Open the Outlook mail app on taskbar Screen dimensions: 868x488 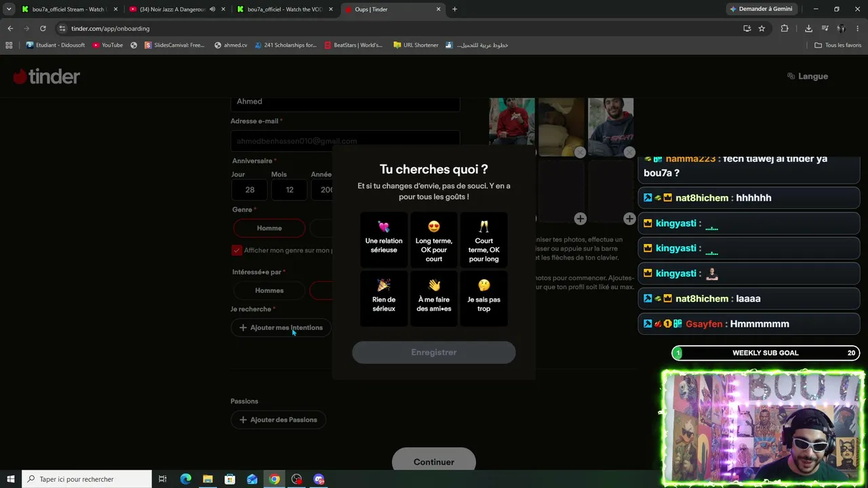pos(252,479)
